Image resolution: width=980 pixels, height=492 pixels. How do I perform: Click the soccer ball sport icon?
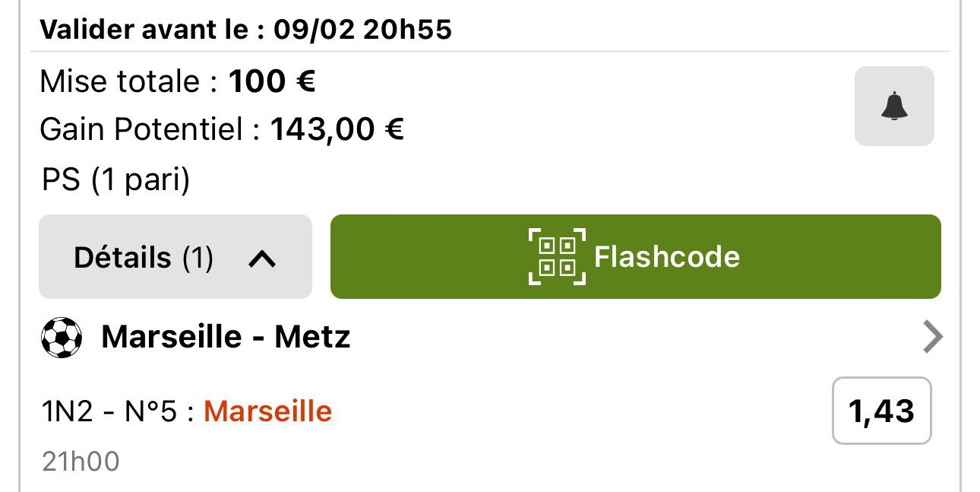(x=61, y=337)
